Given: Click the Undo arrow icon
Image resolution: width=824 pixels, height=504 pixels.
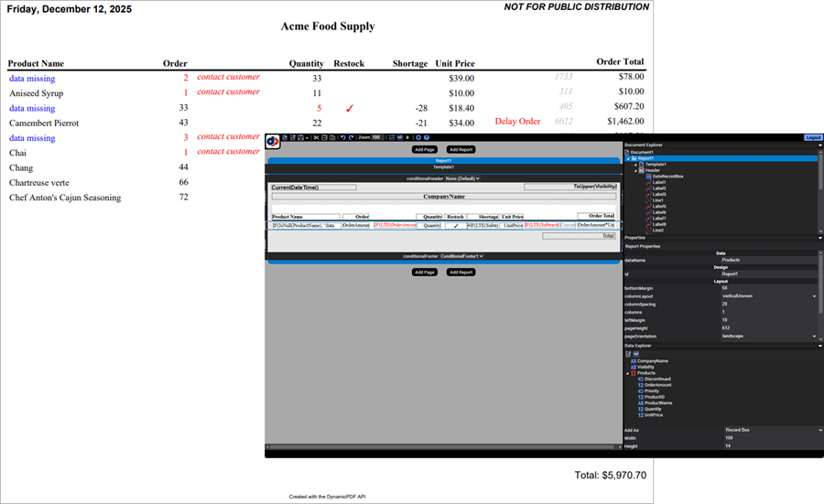Looking at the screenshot, I should [x=342, y=137].
